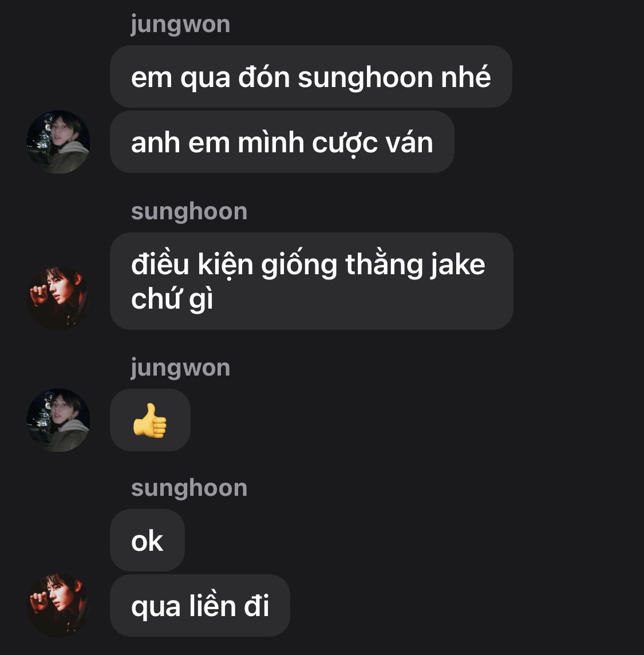Screen dimensions: 644x655
Task: Tap the "ok" message bubble
Action: (147, 540)
